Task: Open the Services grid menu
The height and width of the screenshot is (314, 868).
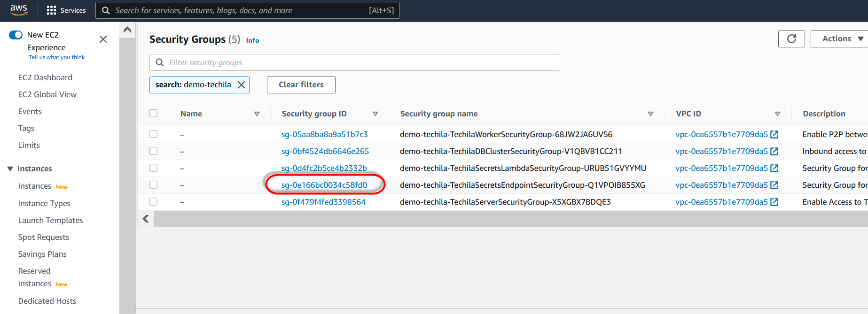Action: pyautogui.click(x=51, y=10)
